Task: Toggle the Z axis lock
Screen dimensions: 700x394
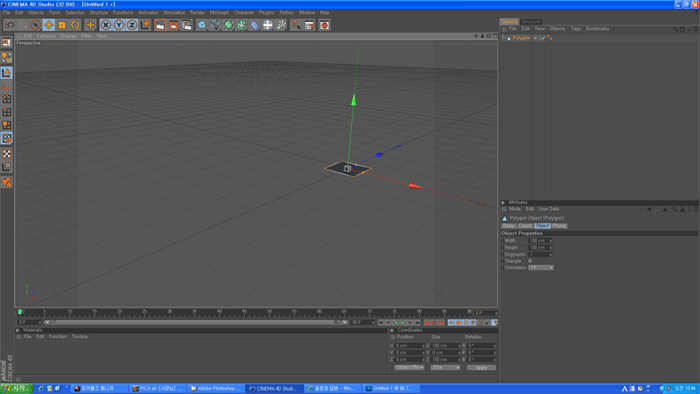Action: (132, 25)
